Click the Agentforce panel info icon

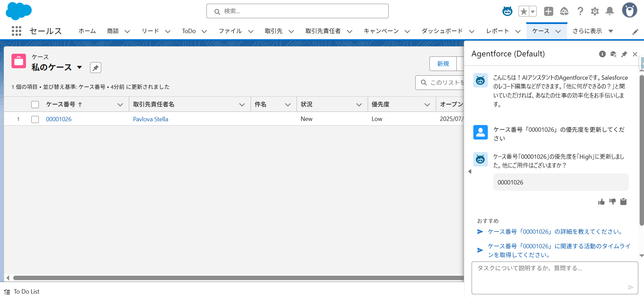pyautogui.click(x=602, y=54)
